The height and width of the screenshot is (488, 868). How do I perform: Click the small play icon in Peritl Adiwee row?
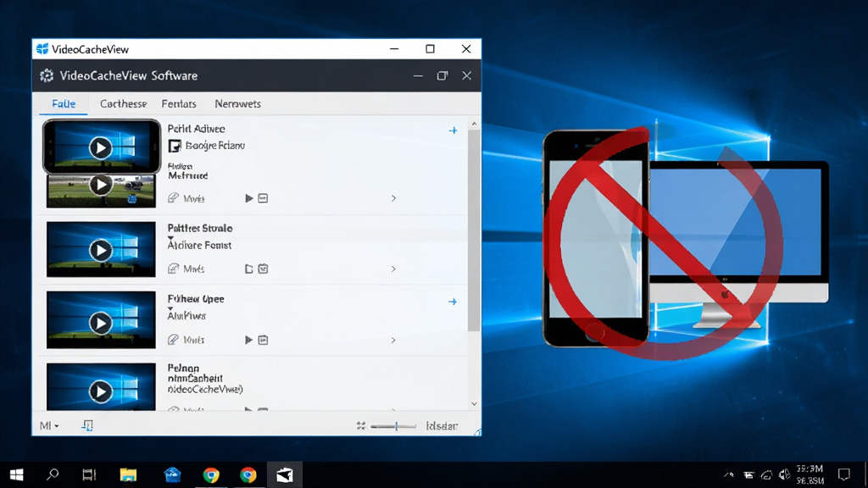[248, 198]
